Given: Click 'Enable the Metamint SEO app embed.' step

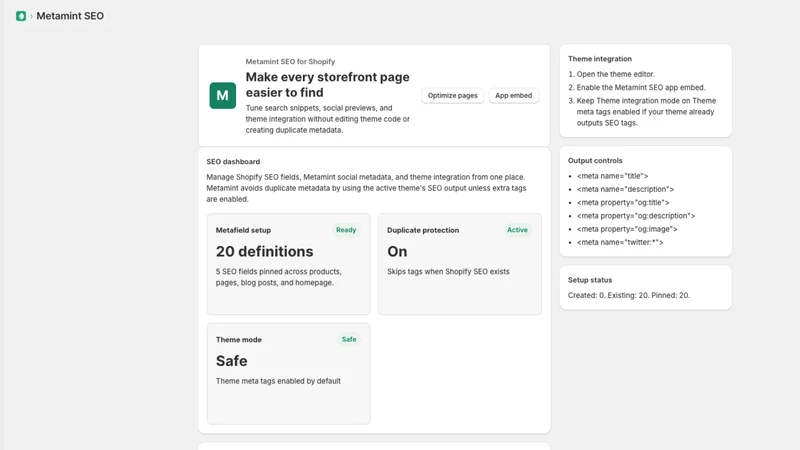Looking at the screenshot, I should [641, 87].
